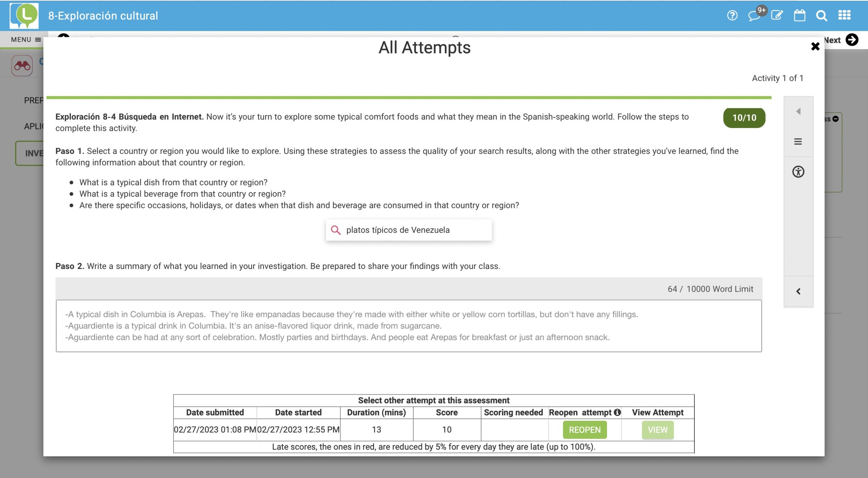Collapse side panel with left chevron
868x478 pixels.
click(x=798, y=291)
